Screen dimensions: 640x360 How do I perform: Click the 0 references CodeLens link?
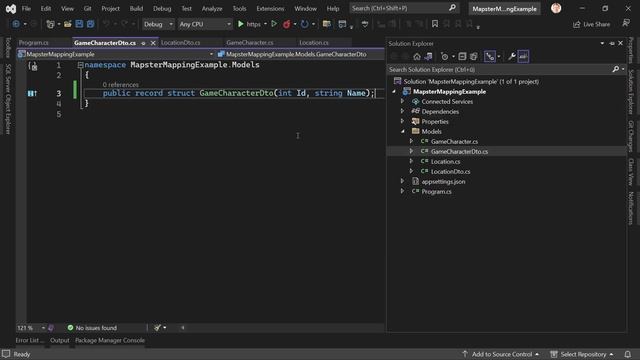click(x=120, y=84)
